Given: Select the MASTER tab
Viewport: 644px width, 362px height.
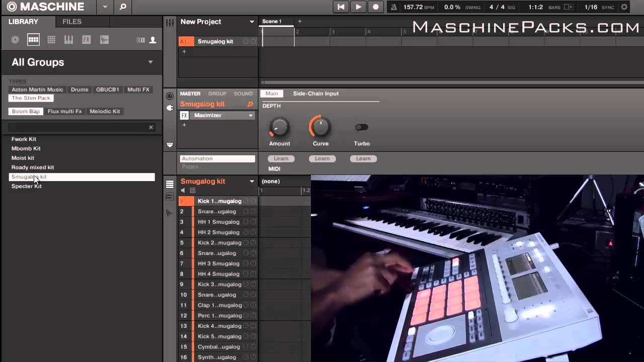Looking at the screenshot, I should [x=190, y=94].
